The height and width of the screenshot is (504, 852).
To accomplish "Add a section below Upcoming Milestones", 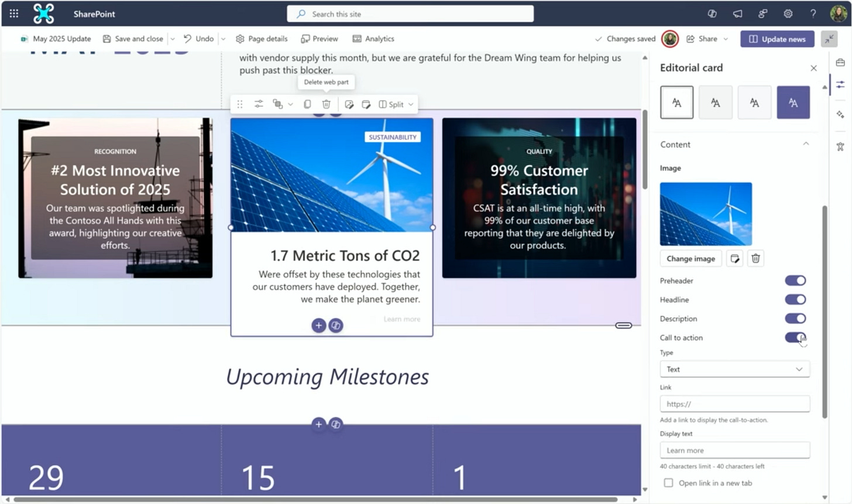I will click(x=318, y=424).
